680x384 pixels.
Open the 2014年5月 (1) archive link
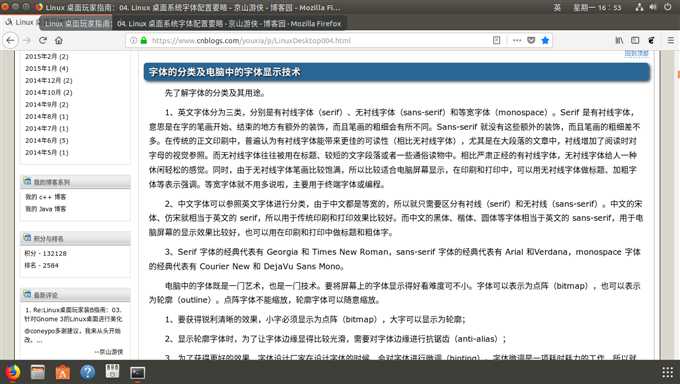(x=47, y=152)
